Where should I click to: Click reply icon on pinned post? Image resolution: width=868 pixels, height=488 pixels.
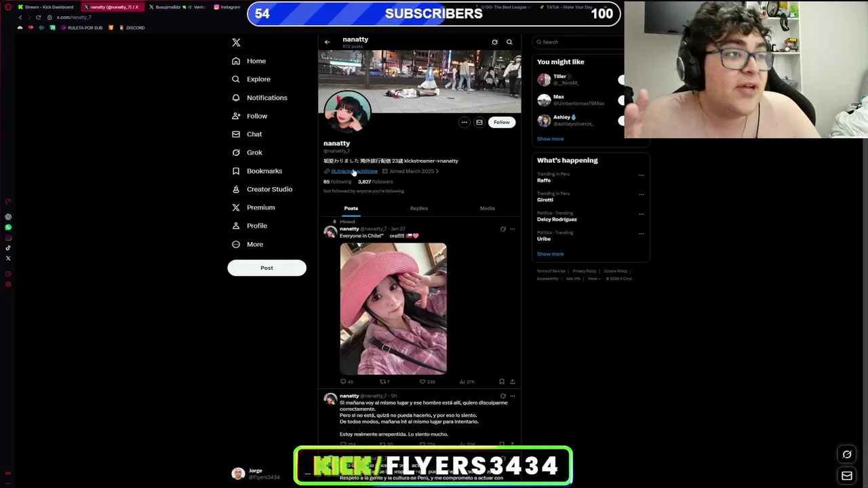pyautogui.click(x=343, y=382)
